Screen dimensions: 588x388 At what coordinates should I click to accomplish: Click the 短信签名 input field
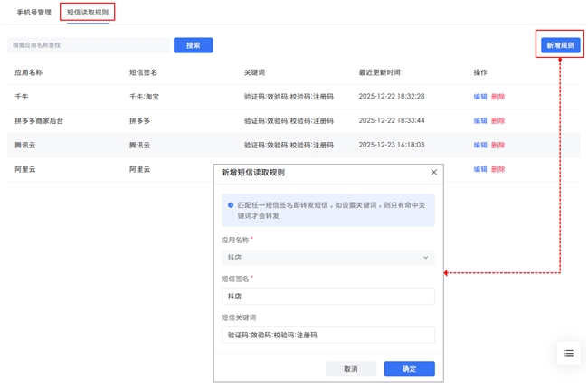(327, 297)
